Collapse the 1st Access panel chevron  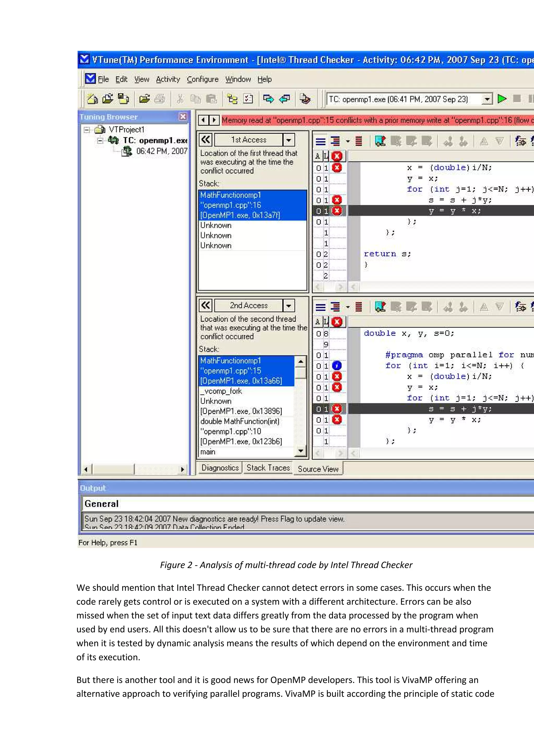pyautogui.click(x=206, y=140)
